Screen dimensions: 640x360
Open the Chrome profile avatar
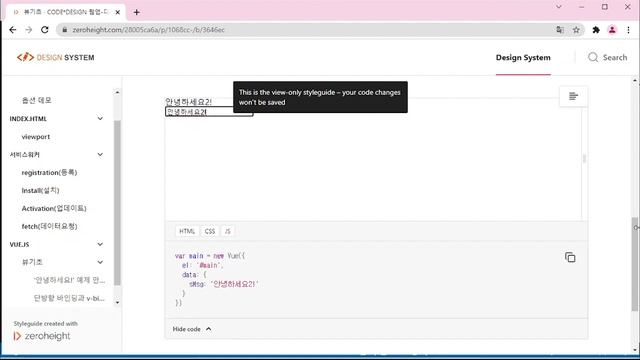[x=612, y=30]
